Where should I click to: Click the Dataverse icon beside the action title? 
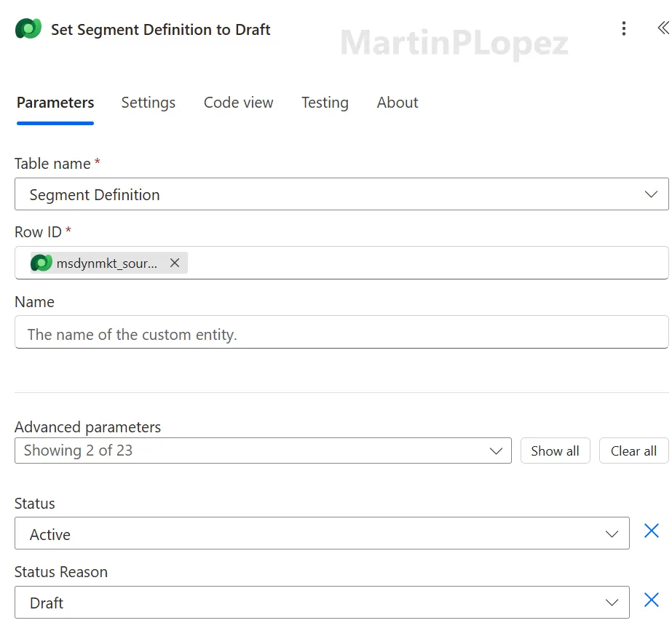28,28
